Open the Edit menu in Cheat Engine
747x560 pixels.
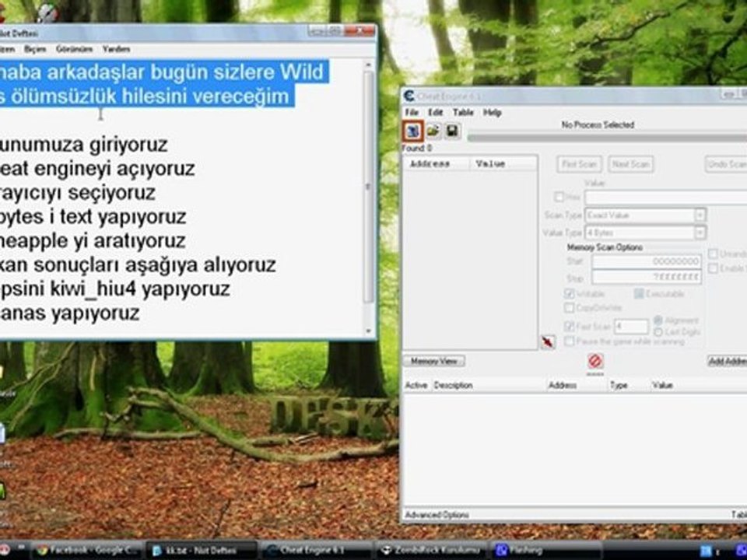[436, 112]
